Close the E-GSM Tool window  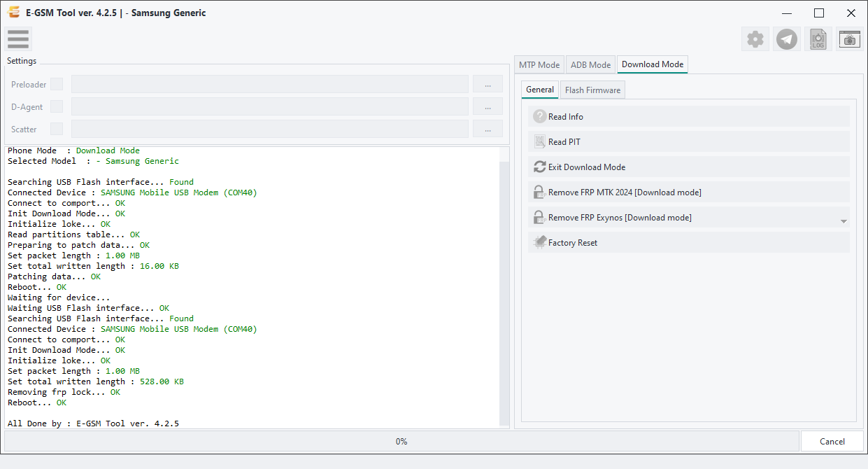(x=851, y=13)
